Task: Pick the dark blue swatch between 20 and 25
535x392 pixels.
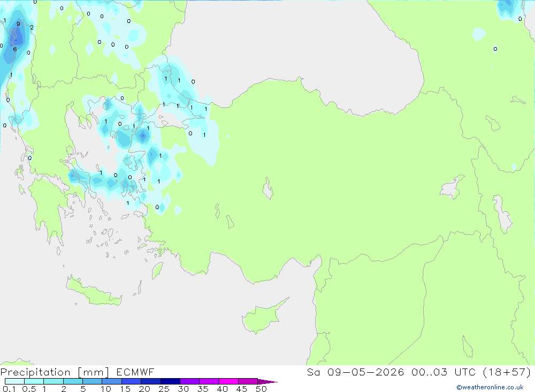Action: point(150,381)
